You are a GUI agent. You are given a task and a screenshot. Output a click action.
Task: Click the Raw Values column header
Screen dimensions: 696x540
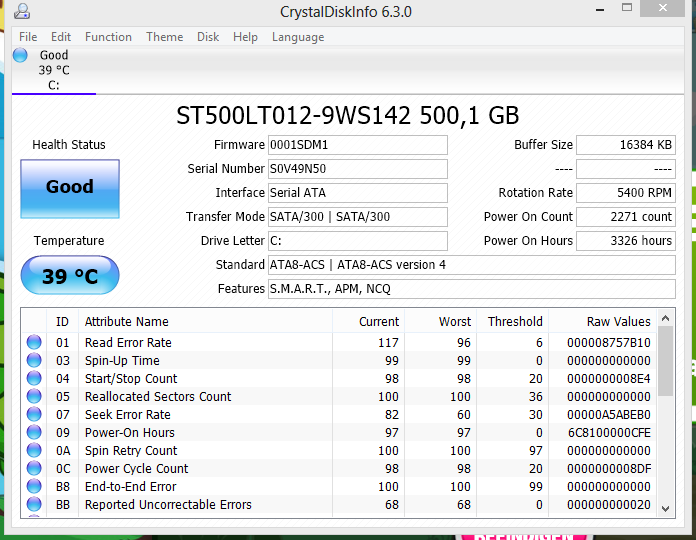[602, 322]
